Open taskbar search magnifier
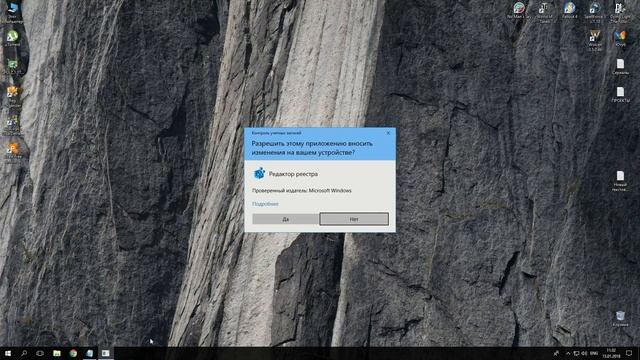The width and height of the screenshot is (640, 360). tap(24, 353)
